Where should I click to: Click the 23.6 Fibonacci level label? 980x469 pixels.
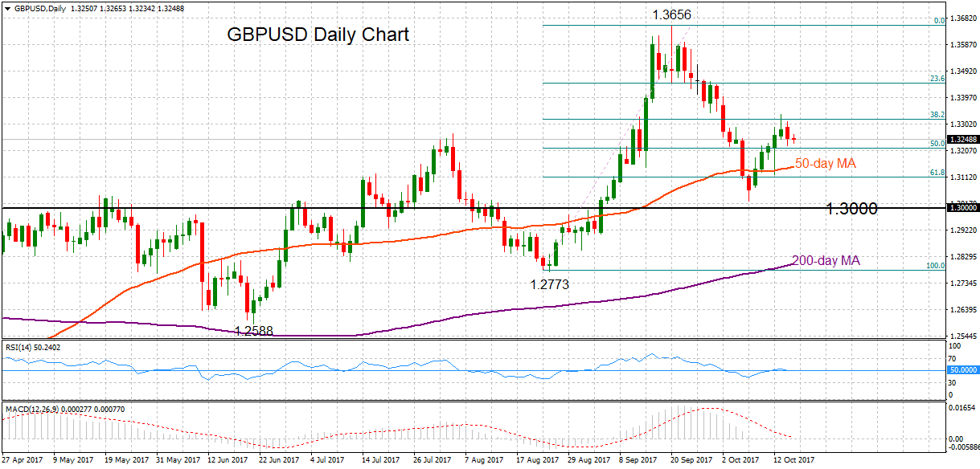pyautogui.click(x=937, y=79)
